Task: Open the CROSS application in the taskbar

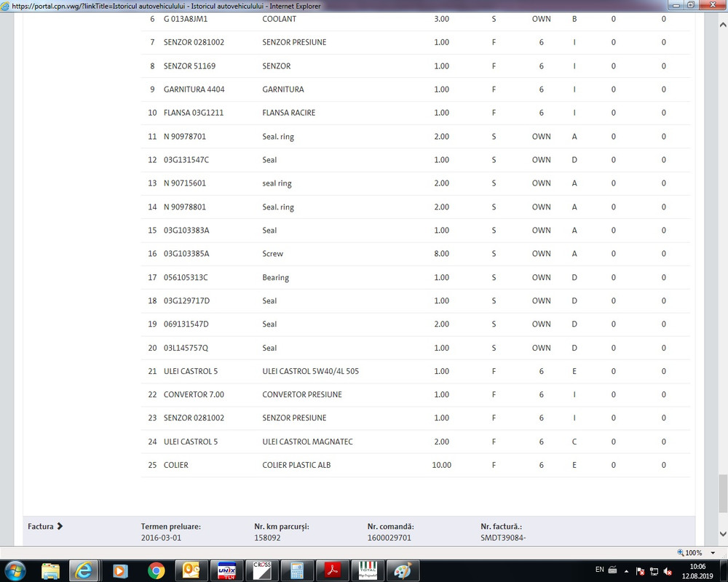Action: 262,570
